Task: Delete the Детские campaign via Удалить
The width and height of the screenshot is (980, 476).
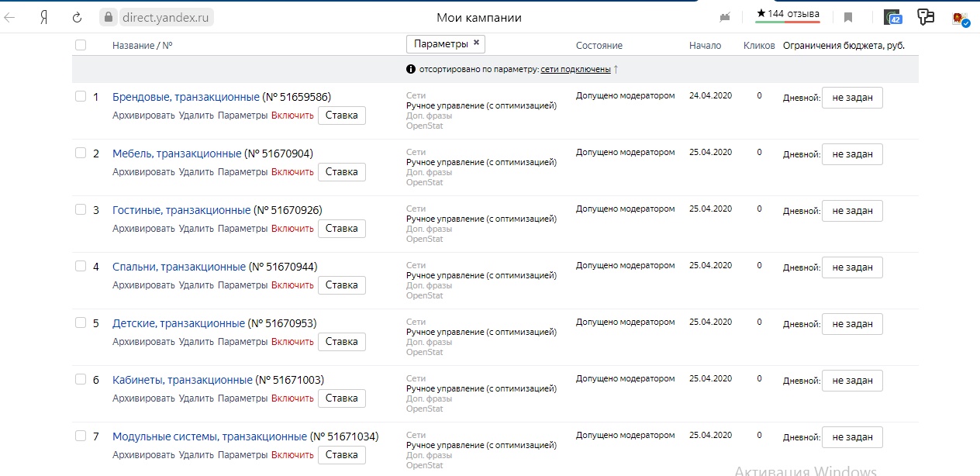Action: point(196,342)
